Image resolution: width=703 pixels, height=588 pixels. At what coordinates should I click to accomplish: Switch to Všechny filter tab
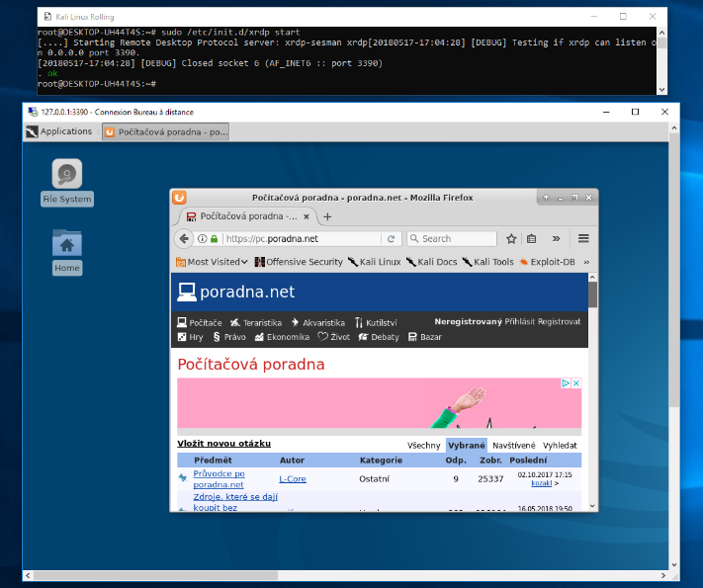(424, 446)
